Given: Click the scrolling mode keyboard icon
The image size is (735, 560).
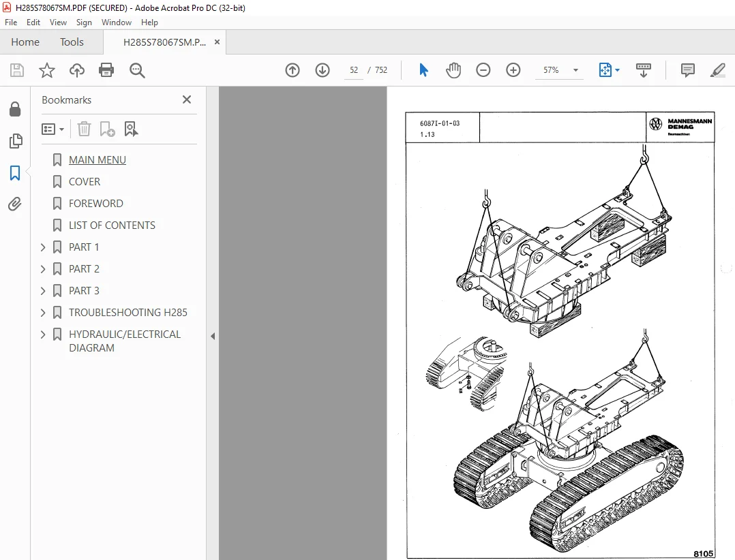Looking at the screenshot, I should 644,70.
